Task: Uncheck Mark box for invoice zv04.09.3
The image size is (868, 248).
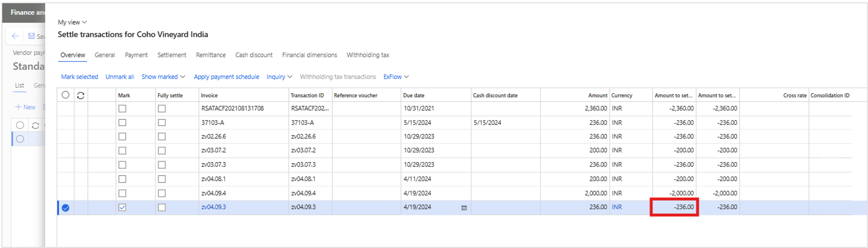Action: pyautogui.click(x=122, y=207)
